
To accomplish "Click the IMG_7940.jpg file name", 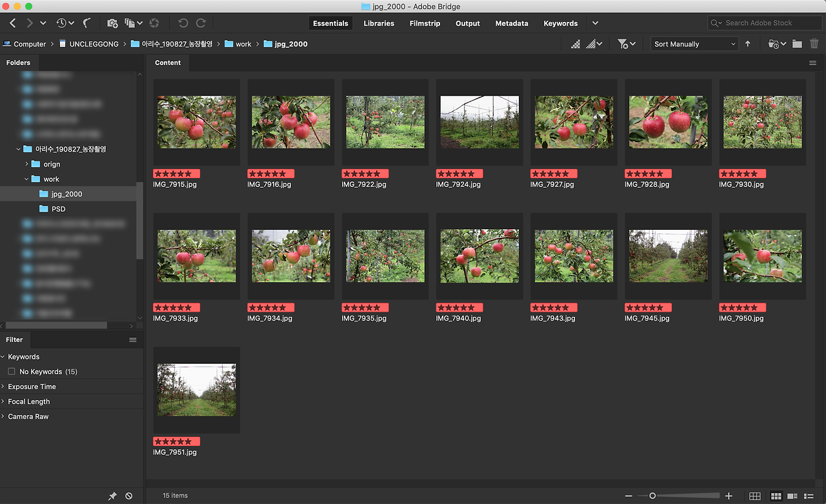I will (458, 318).
